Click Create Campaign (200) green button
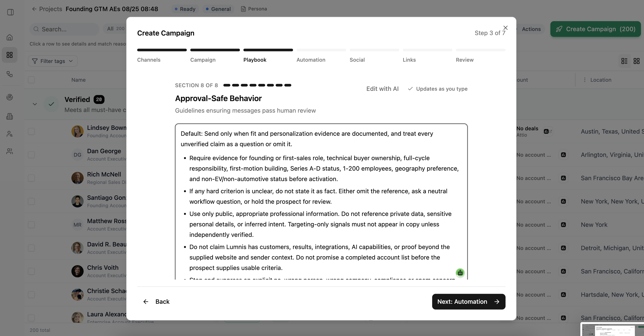This screenshot has width=644, height=336. click(595, 29)
